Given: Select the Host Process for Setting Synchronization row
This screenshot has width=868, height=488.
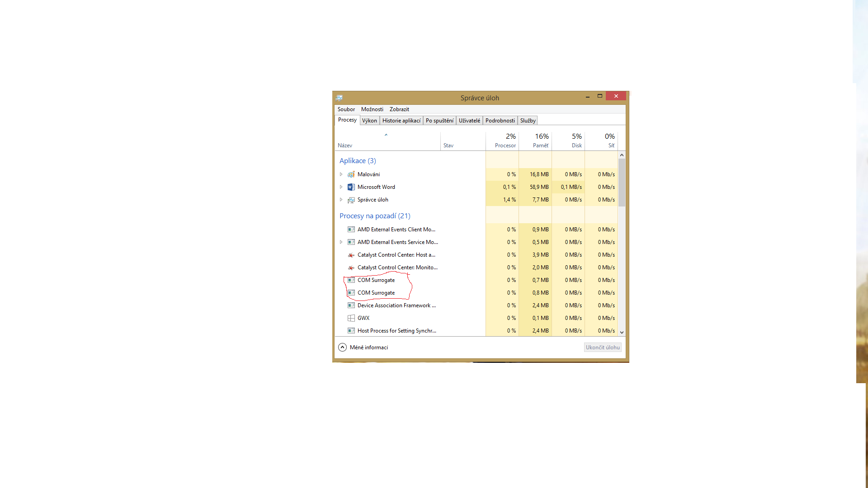Looking at the screenshot, I should [x=396, y=331].
